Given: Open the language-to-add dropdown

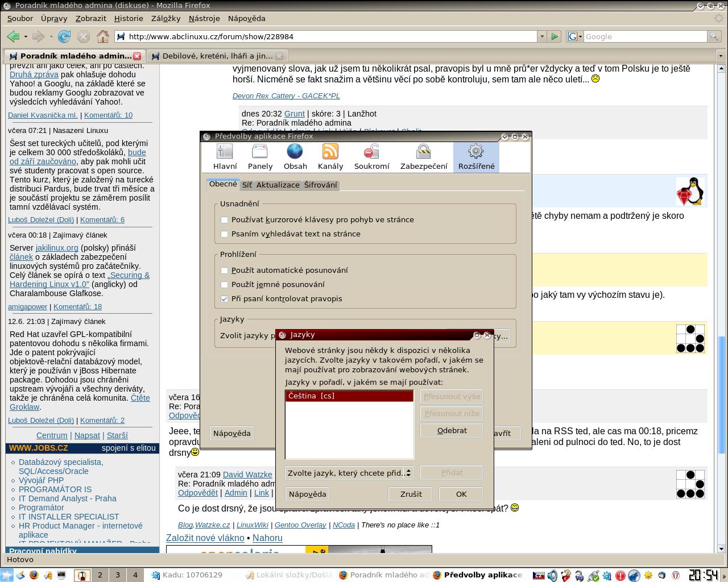Looking at the screenshot, I should [349, 473].
